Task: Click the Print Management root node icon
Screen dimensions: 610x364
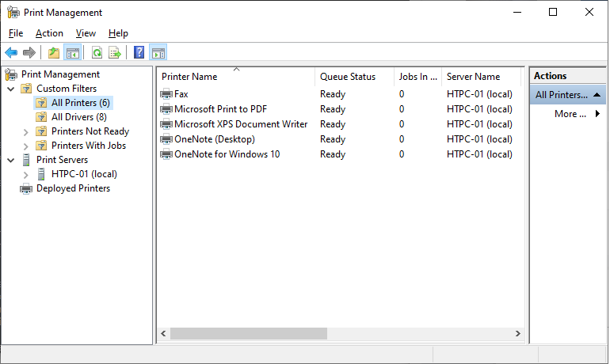Action: click(11, 74)
